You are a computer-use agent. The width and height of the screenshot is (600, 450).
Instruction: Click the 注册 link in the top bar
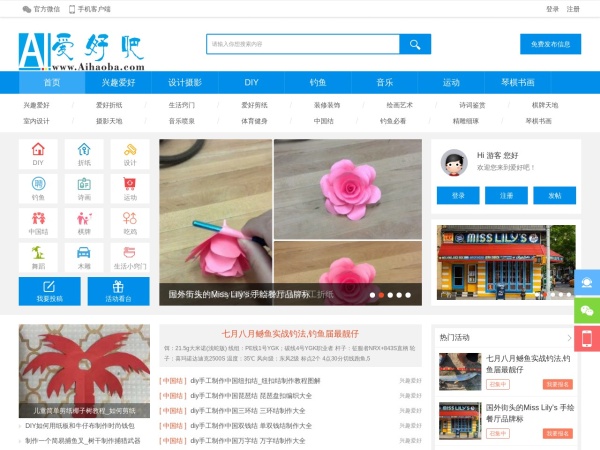[x=573, y=9]
